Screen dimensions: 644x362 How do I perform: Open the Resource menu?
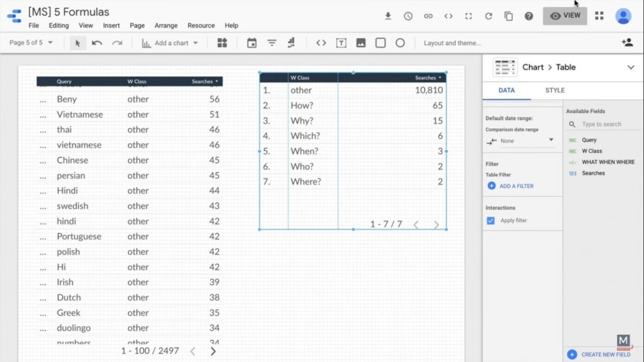(201, 26)
